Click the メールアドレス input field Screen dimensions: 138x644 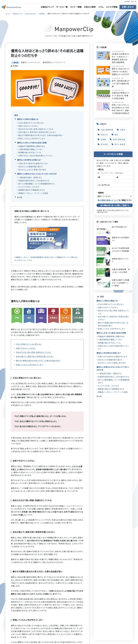coord(114,189)
